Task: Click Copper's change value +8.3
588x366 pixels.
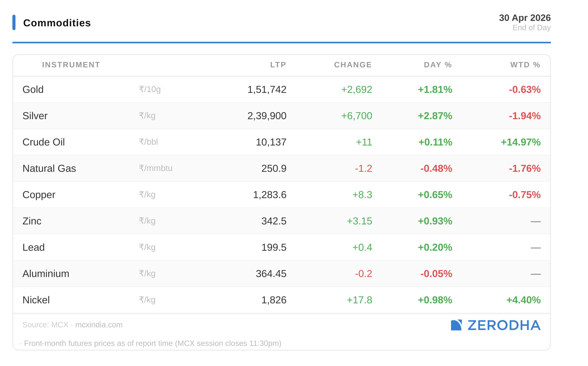Action: [362, 195]
